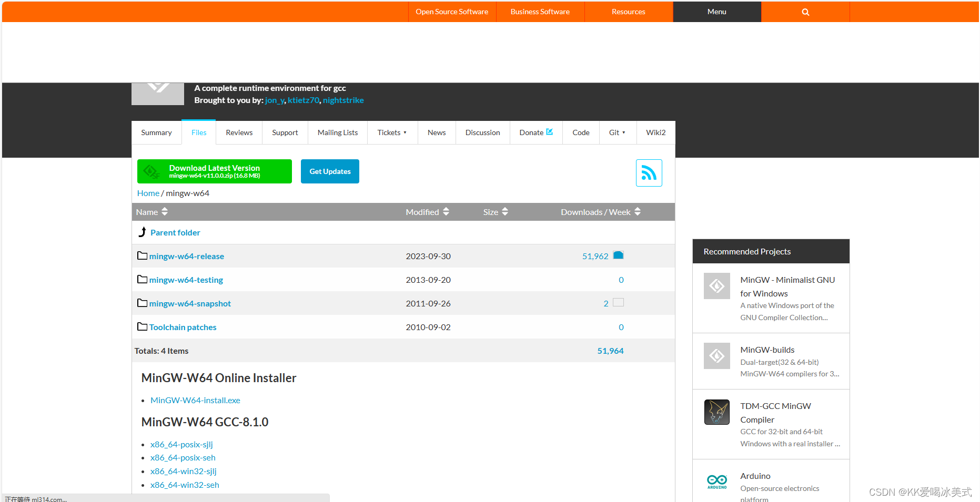Image resolution: width=980 pixels, height=502 pixels.
Task: Click the MinGW Minimalist GNU project logo
Action: point(717,286)
